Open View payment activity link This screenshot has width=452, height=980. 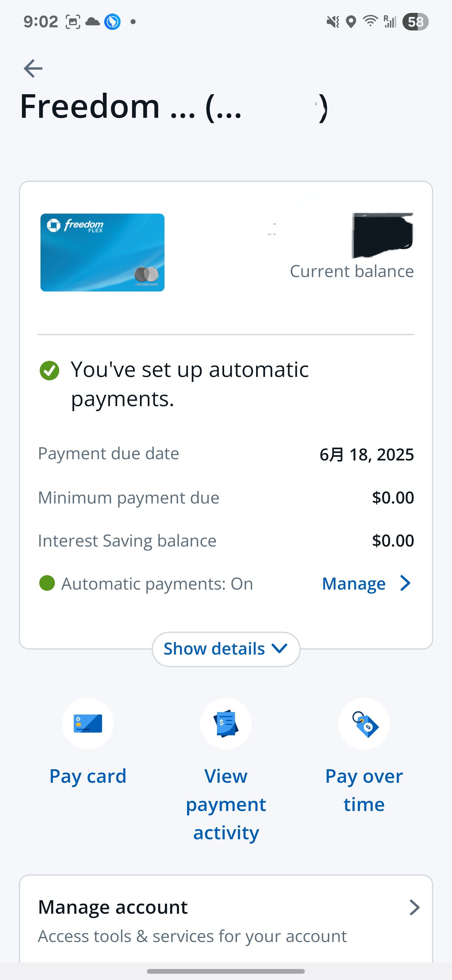[226, 804]
